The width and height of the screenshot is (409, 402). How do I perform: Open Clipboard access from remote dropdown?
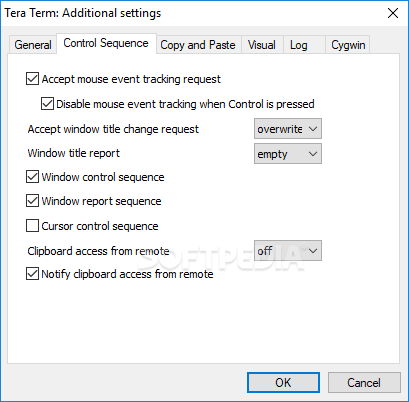(288, 250)
